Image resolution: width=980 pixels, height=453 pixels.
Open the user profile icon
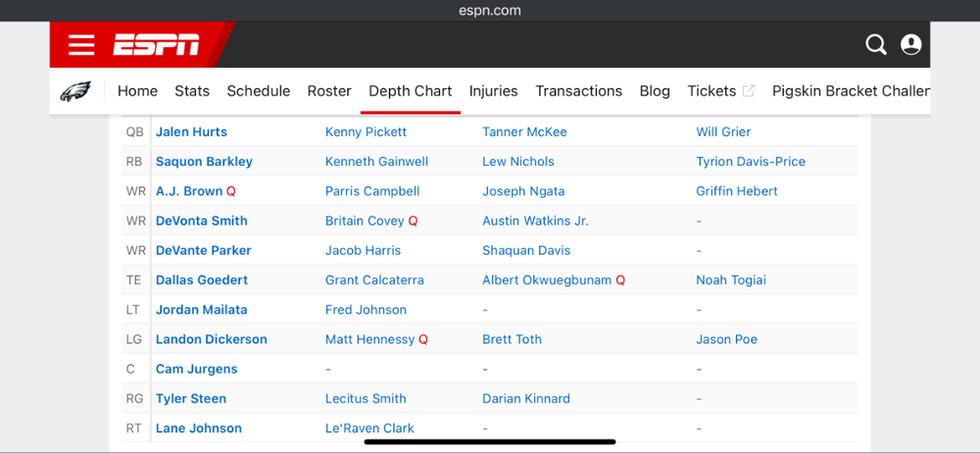(910, 44)
